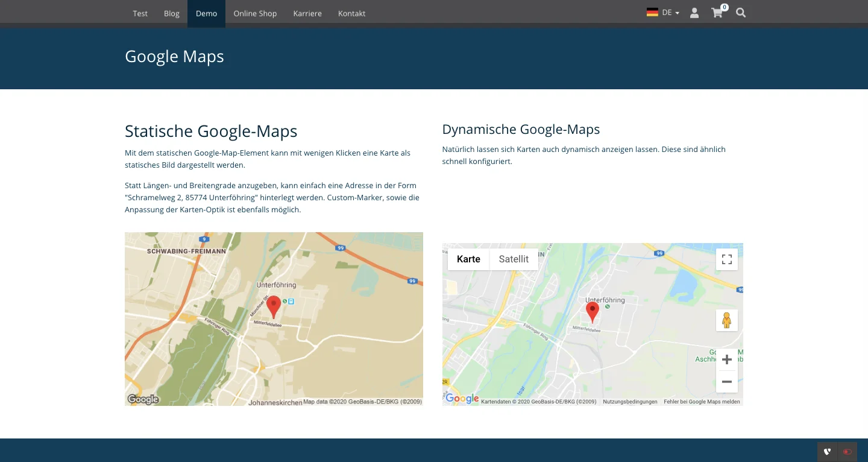Select the Karte tab
Image resolution: width=868 pixels, height=462 pixels.
pyautogui.click(x=468, y=259)
